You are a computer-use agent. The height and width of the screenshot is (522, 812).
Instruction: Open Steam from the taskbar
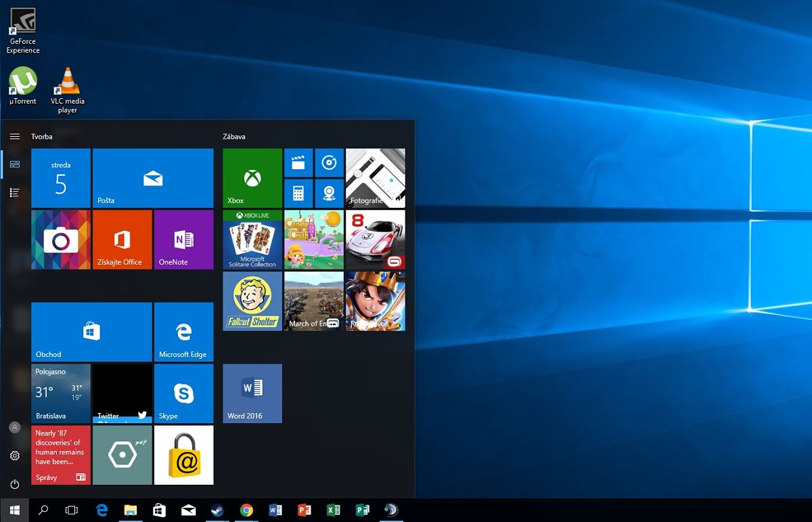(x=217, y=510)
